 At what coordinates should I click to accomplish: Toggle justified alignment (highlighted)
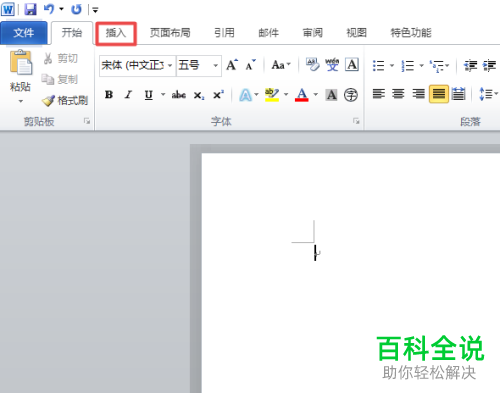(x=439, y=94)
